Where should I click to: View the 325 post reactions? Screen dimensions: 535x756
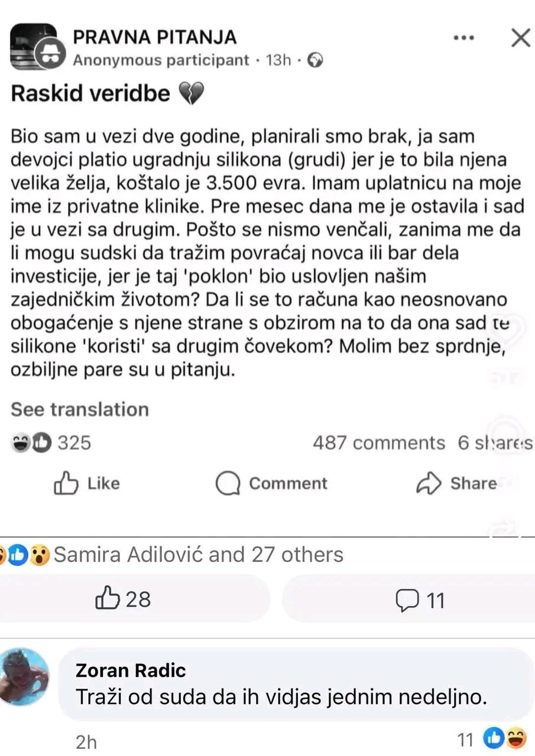pyautogui.click(x=52, y=442)
